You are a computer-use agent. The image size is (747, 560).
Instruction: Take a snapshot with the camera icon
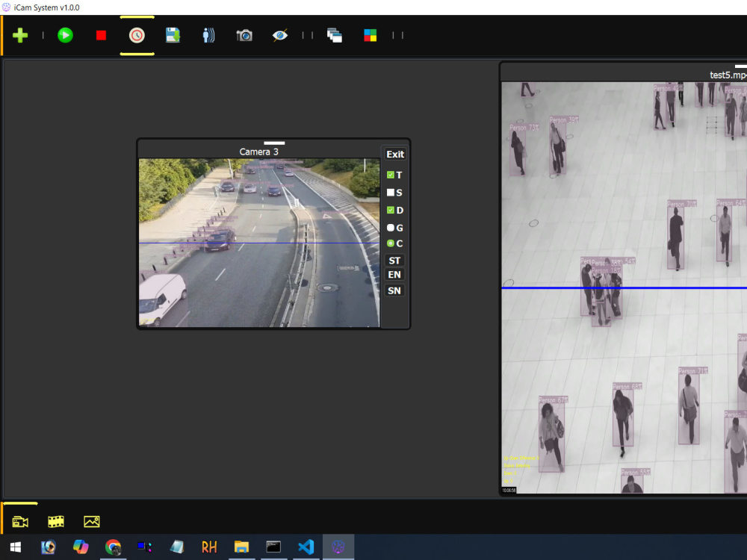(244, 34)
